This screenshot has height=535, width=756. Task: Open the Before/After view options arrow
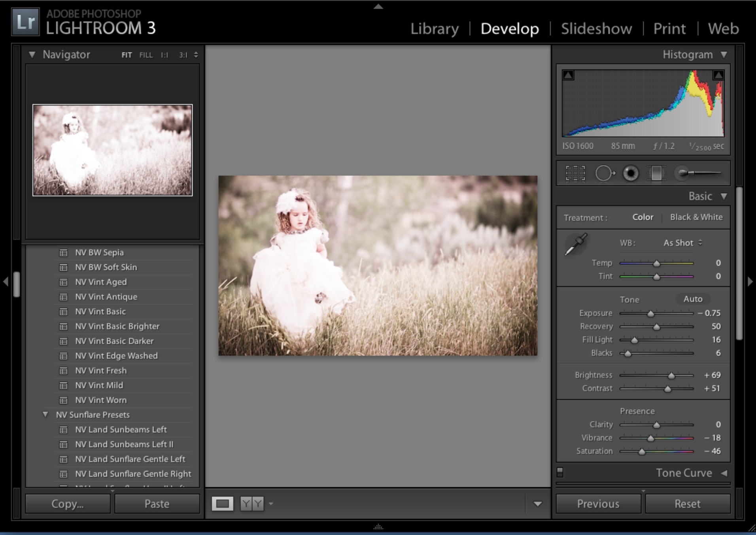tap(271, 503)
